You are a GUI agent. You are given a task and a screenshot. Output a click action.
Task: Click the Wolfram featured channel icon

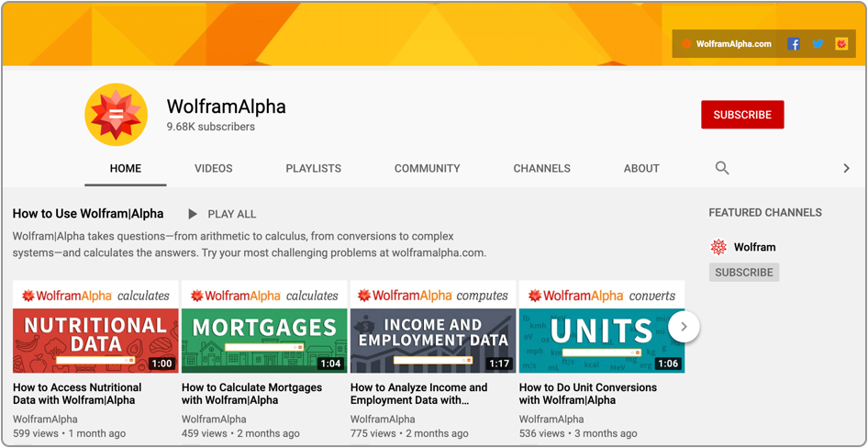coord(719,247)
